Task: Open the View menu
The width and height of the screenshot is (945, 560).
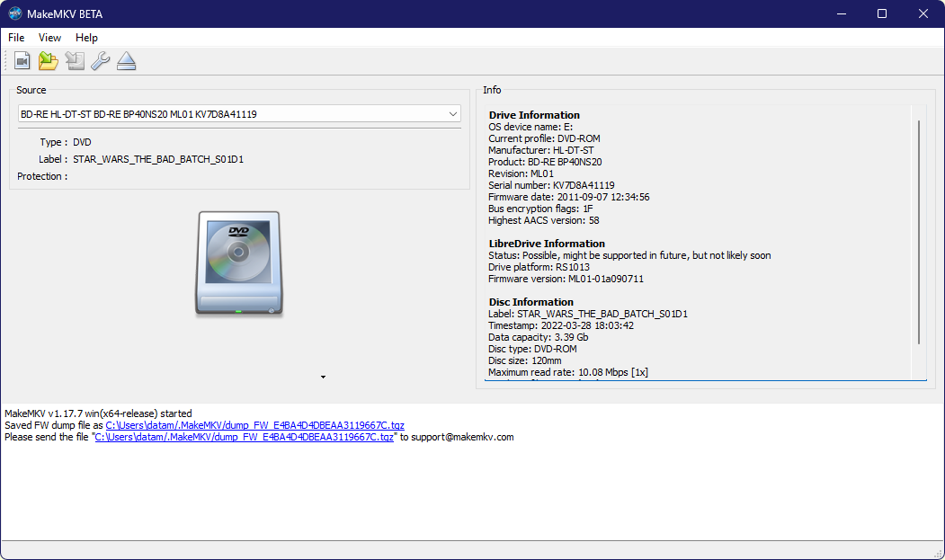Action: 49,38
